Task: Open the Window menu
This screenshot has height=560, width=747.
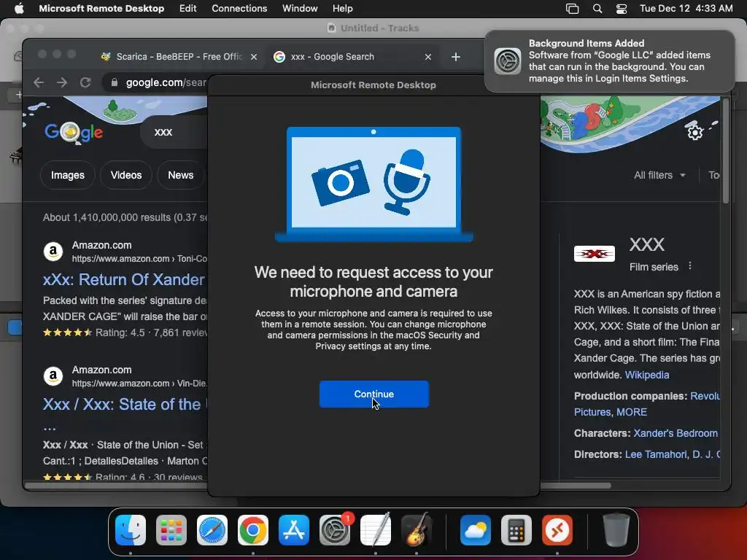Action: click(300, 9)
